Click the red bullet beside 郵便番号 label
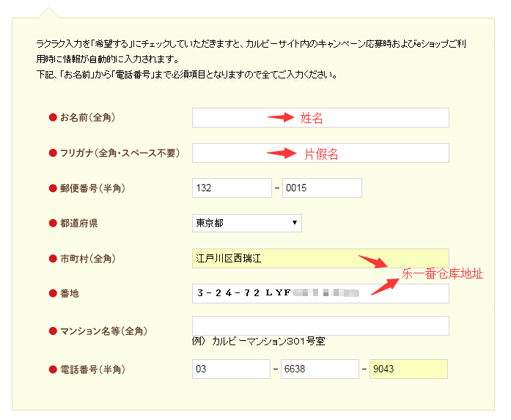Viewport: 511px width, 420px height. [53, 188]
